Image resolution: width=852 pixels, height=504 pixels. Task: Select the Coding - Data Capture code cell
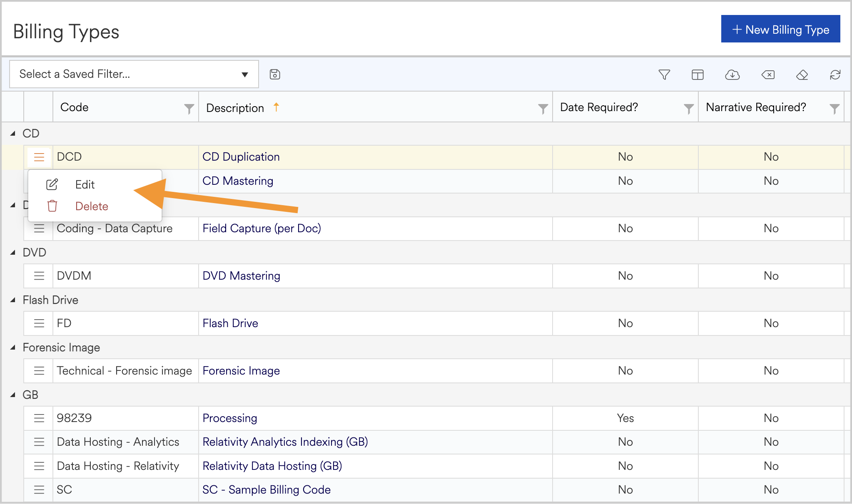(126, 228)
